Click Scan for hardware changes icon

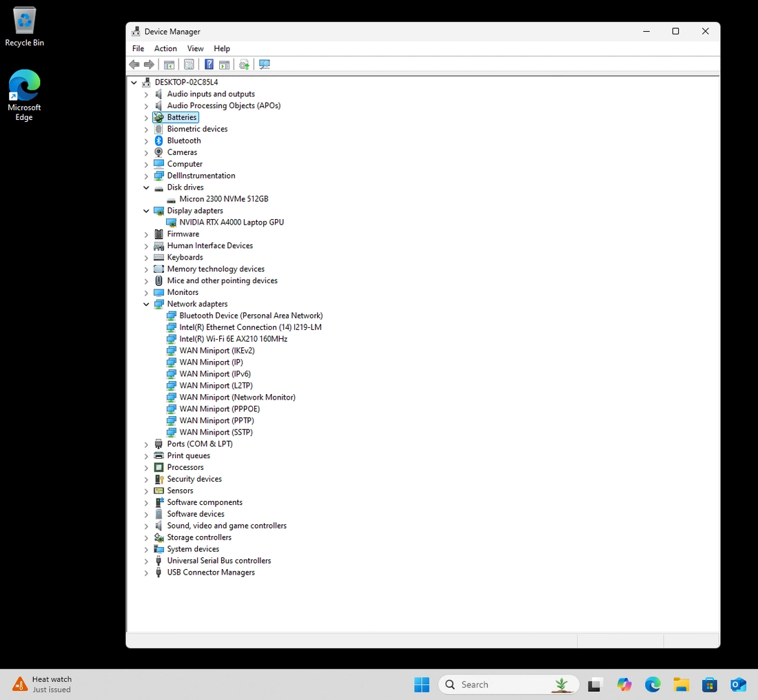pos(265,64)
